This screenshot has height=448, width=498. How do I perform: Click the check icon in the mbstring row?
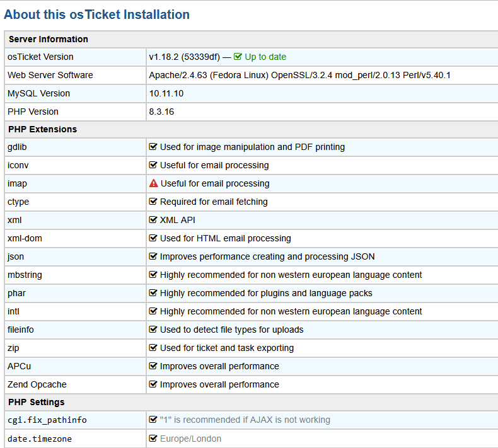(x=153, y=275)
